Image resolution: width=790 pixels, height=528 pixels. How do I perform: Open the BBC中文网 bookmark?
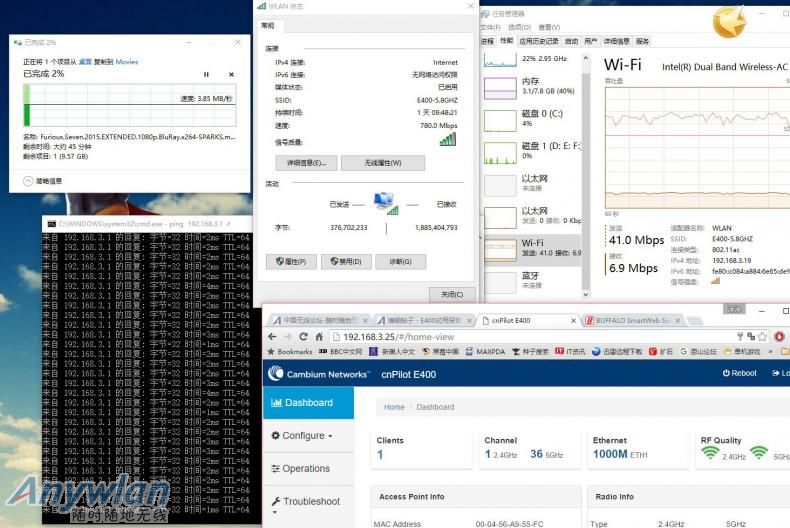pos(341,352)
